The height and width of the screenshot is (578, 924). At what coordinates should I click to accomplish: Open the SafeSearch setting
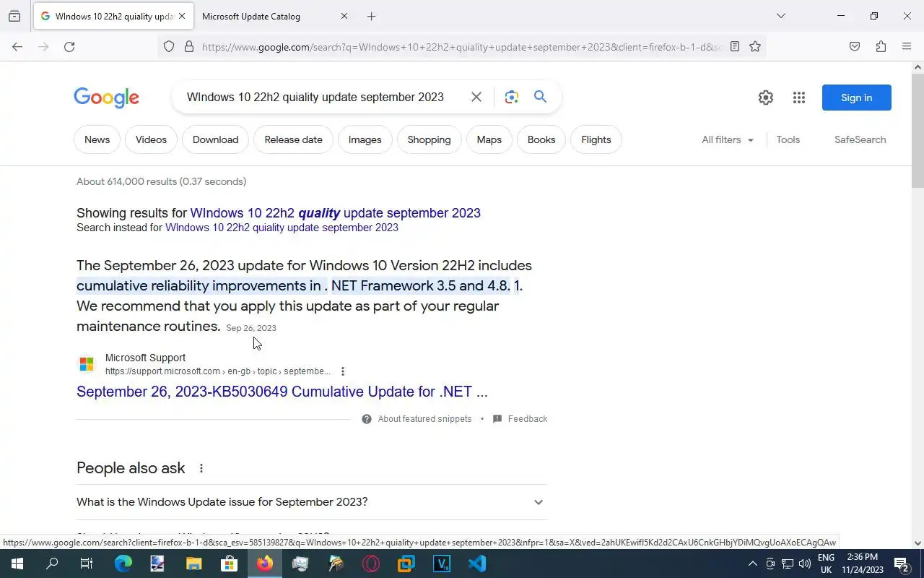[860, 139]
